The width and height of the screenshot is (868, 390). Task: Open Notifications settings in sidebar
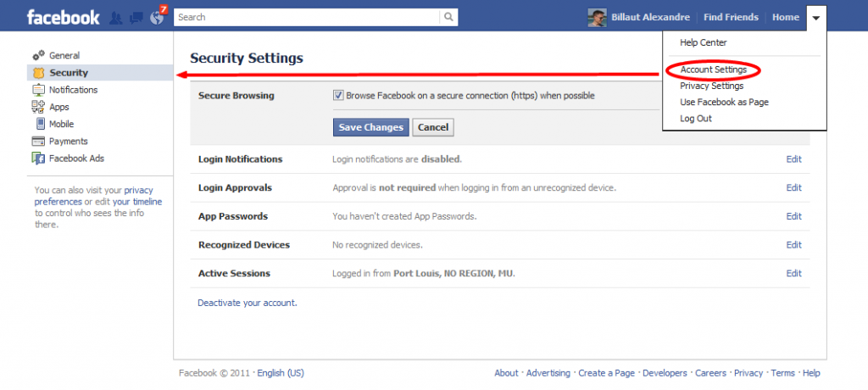point(73,90)
